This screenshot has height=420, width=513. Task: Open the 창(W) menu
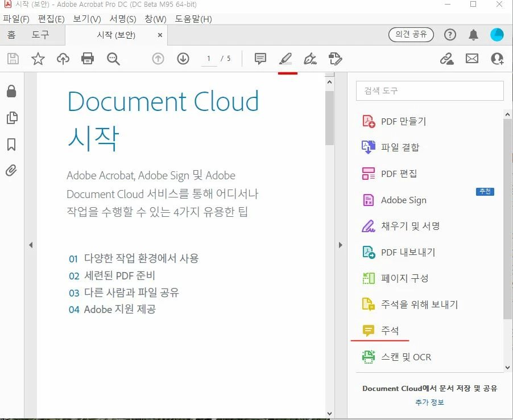click(155, 19)
